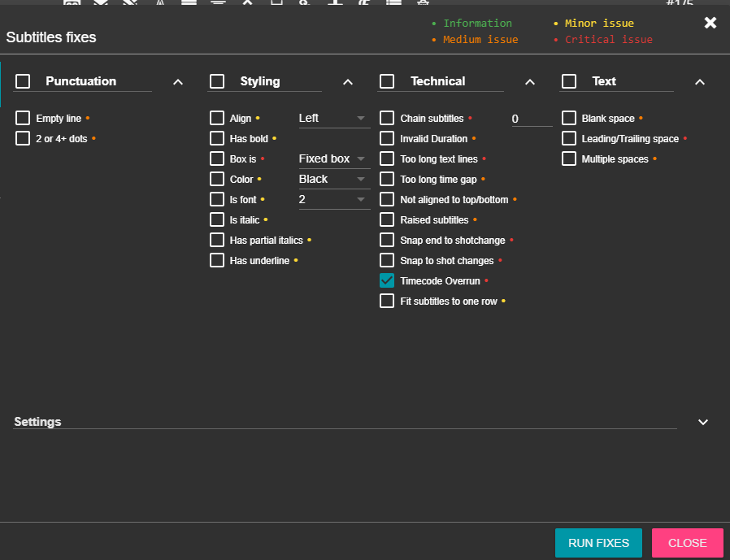Select all Punctuation fixes checkbox

23,81
